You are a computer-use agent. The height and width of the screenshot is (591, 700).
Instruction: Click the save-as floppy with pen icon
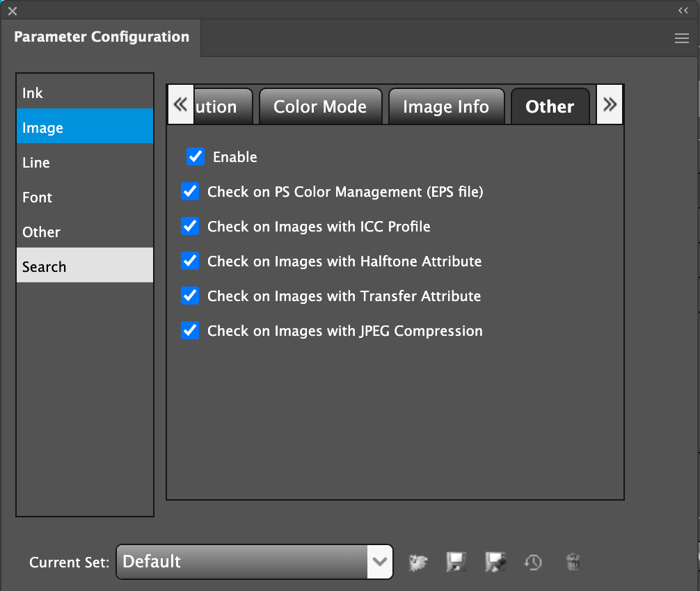coord(495,562)
